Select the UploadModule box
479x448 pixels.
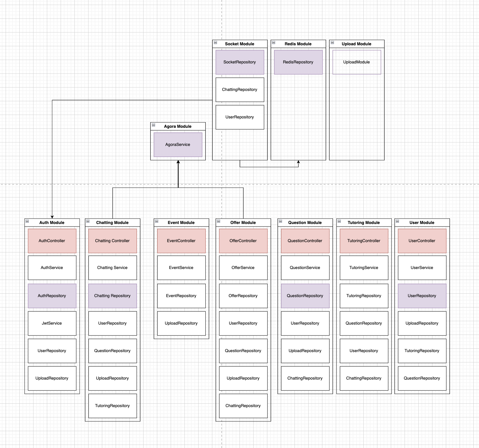[357, 62]
